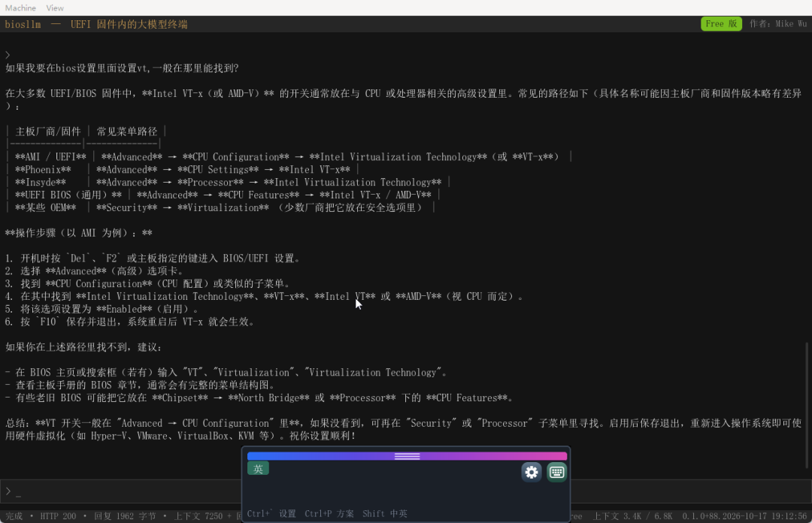Click the **某些 OEM** table row
The height and width of the screenshot is (523, 812).
(x=220, y=207)
